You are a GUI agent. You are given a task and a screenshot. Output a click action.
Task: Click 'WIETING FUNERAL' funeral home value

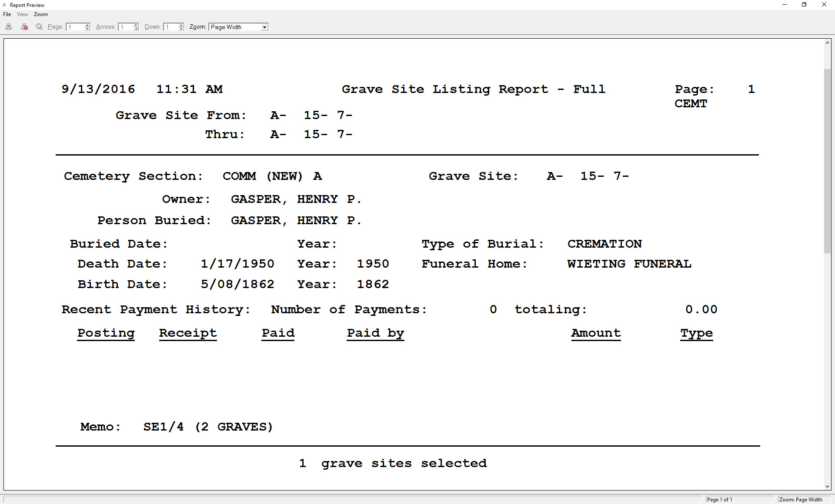[x=629, y=264]
